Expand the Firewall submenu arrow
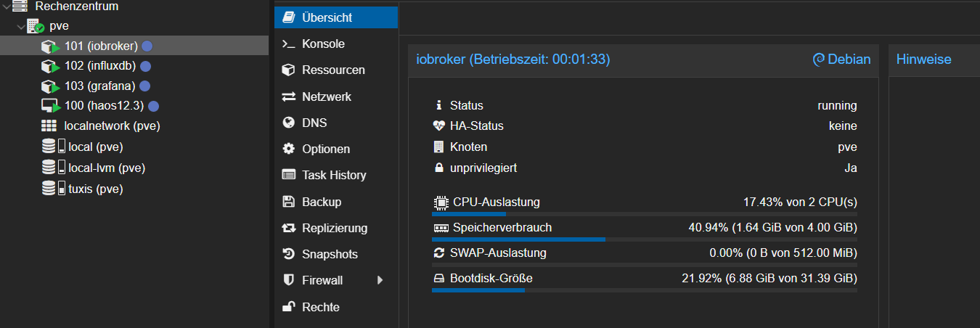 point(380,280)
